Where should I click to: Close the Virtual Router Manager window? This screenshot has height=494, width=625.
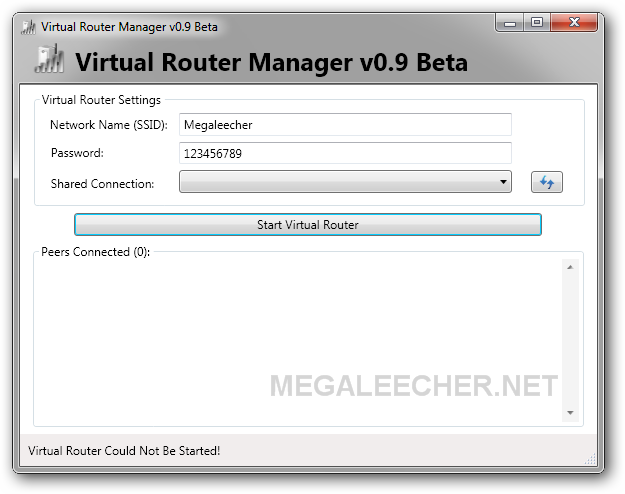pyautogui.click(x=574, y=22)
